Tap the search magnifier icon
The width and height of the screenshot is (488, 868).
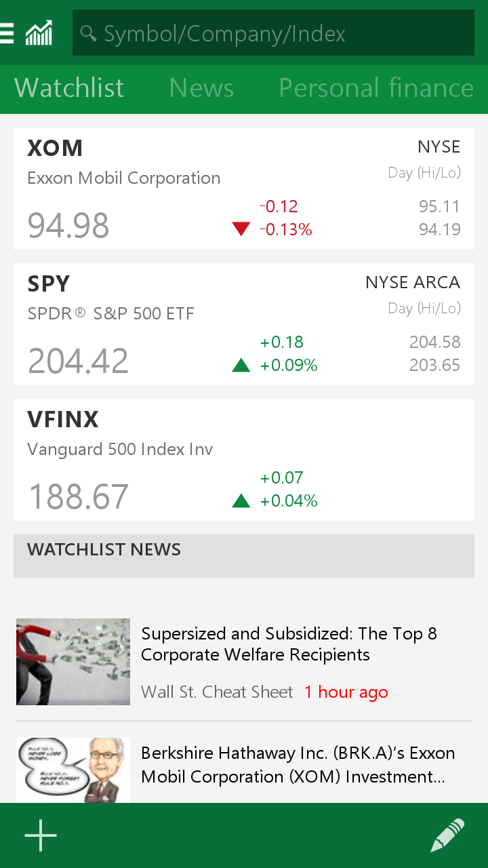tap(88, 33)
